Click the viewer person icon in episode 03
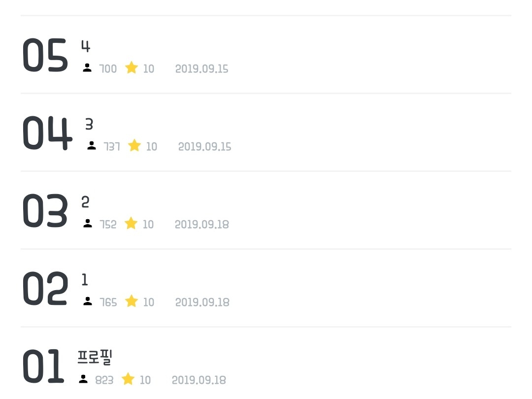The width and height of the screenshot is (532, 399). (x=88, y=224)
